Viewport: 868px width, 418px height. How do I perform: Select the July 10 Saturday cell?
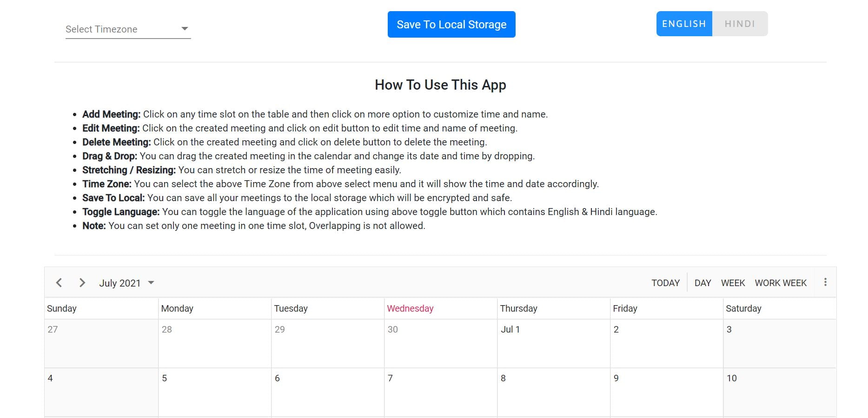coord(779,394)
